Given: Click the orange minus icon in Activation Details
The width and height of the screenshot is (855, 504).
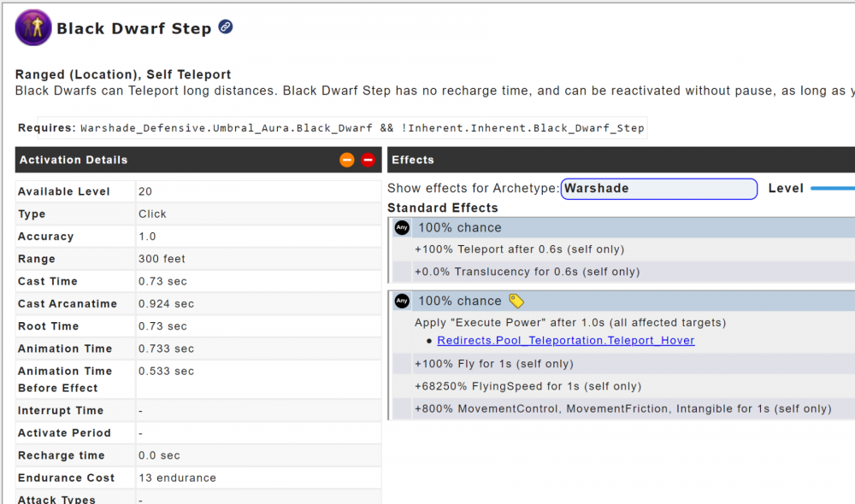Looking at the screenshot, I should click(346, 160).
